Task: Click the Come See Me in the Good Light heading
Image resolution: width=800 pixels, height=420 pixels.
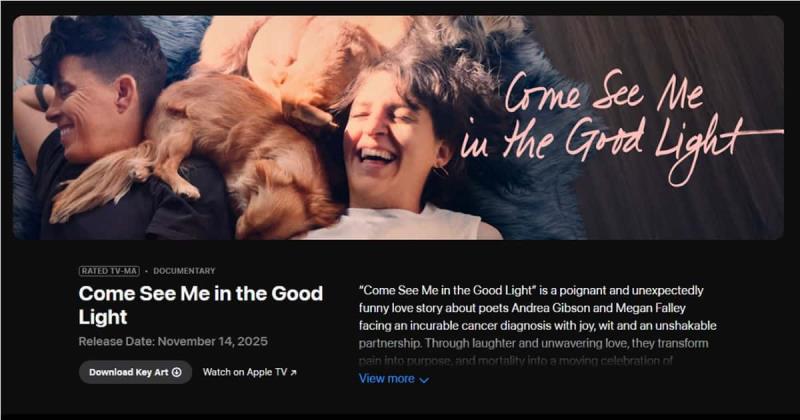Action: tap(201, 305)
